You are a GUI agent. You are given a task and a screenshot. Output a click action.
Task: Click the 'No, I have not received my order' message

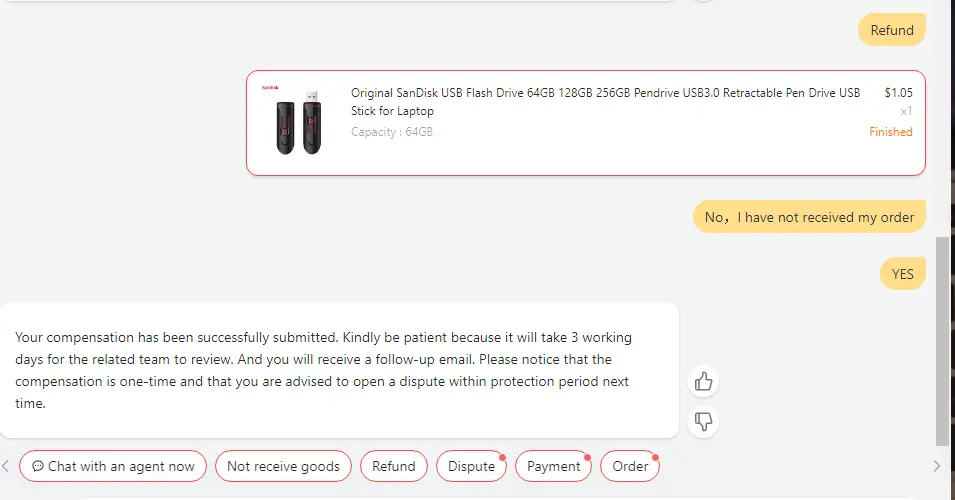(x=809, y=217)
